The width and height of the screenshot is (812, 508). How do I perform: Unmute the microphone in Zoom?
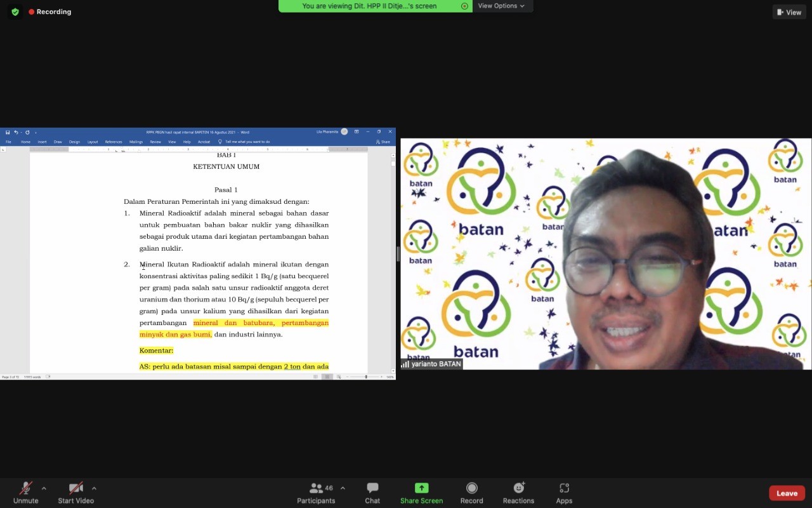[25, 492]
